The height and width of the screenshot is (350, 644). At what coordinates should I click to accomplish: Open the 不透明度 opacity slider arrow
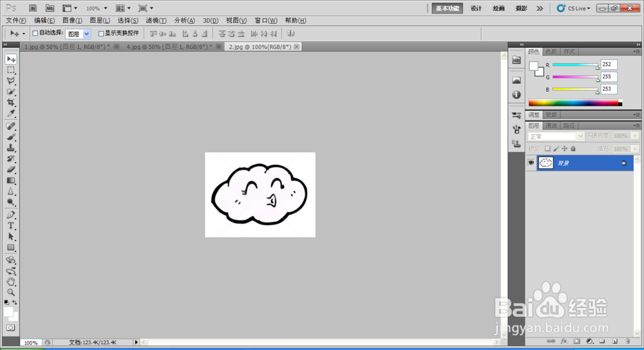pos(635,136)
